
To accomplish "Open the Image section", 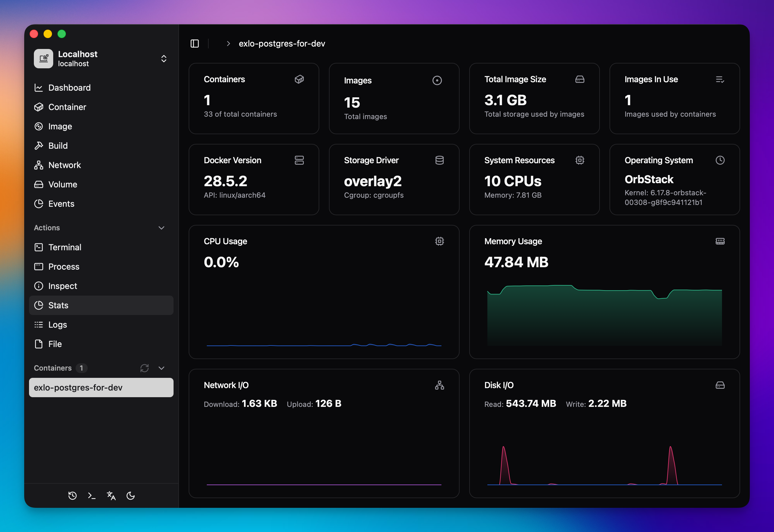I will pos(60,126).
